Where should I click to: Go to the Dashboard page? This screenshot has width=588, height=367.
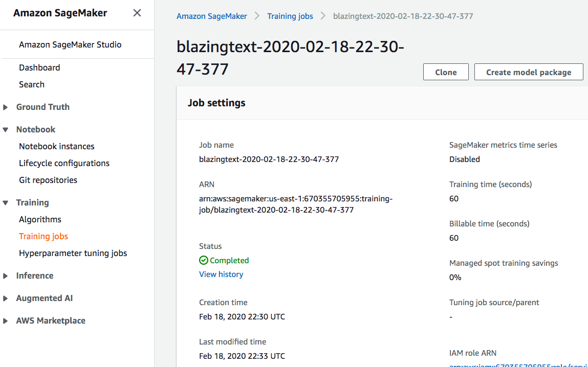pos(39,67)
